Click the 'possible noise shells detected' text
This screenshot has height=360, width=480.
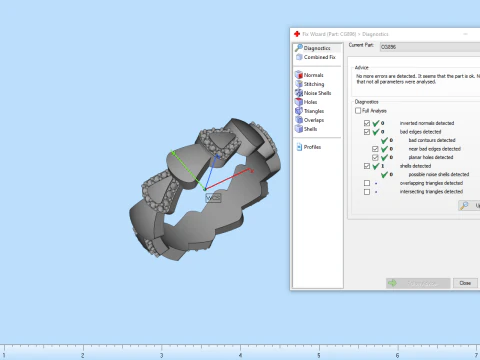coord(439,174)
